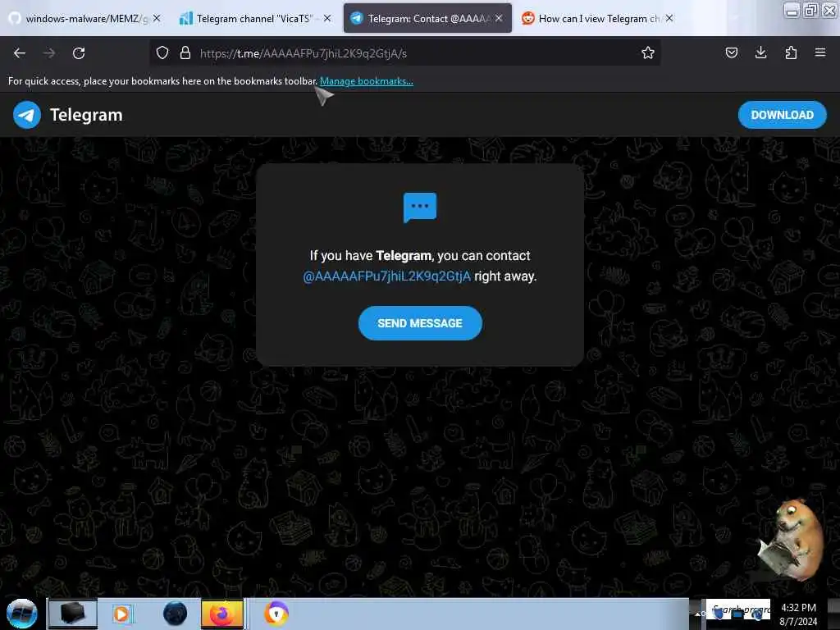
Task: Switch to the windows-malware/MEMZ GitHub tab
Action: tap(85, 19)
